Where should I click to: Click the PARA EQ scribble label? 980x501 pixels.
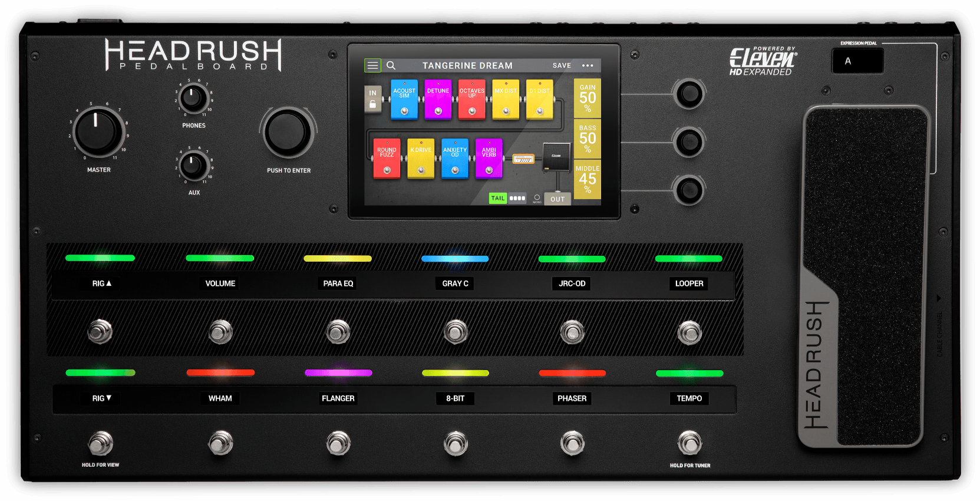pos(338,284)
